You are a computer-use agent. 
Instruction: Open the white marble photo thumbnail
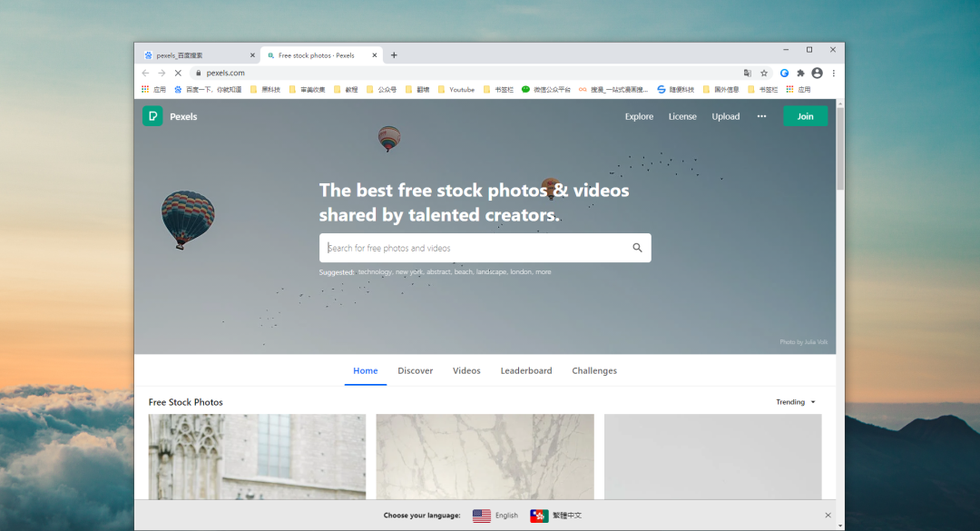(485, 457)
